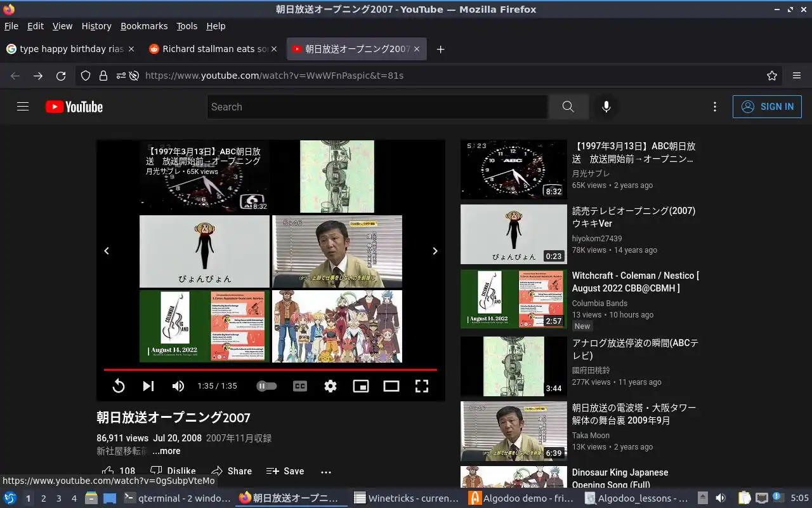Open the Help menu
Image resolution: width=812 pixels, height=508 pixels.
[x=216, y=26]
